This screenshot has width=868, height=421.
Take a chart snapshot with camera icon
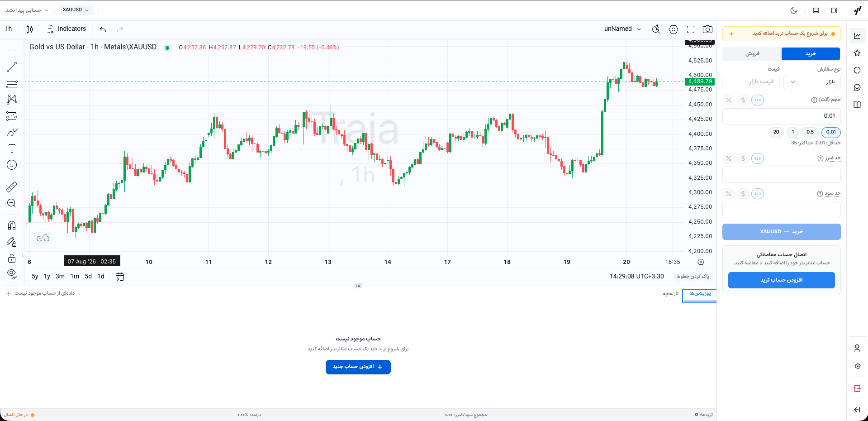point(707,29)
